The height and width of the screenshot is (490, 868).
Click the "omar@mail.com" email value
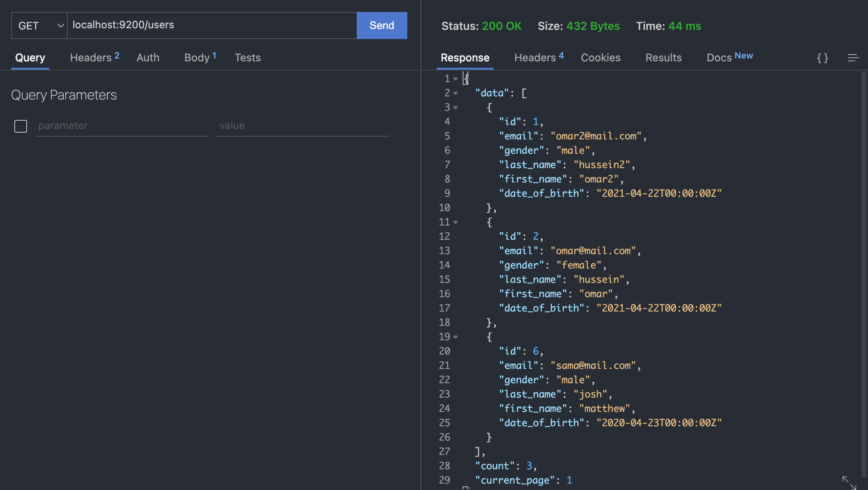[593, 251]
